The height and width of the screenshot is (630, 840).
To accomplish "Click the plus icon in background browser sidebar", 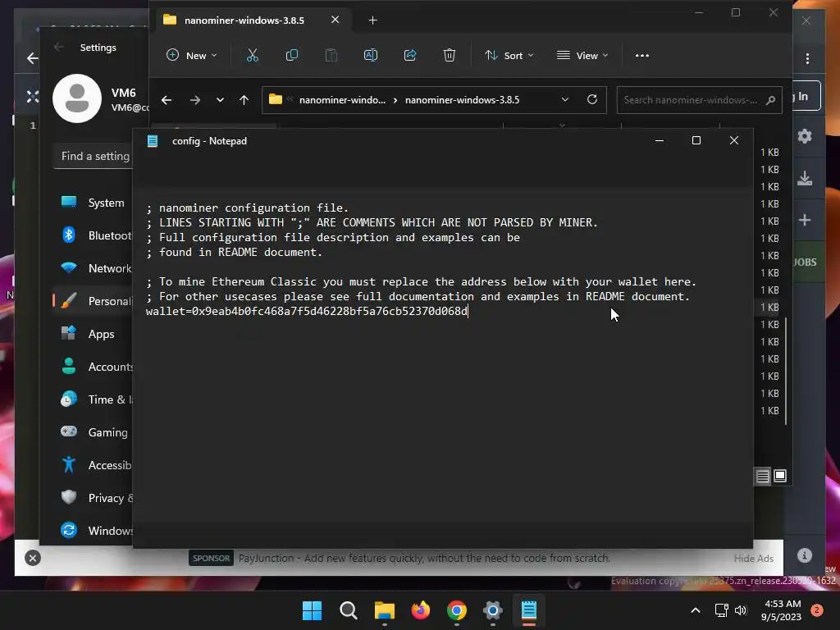I will (805, 220).
